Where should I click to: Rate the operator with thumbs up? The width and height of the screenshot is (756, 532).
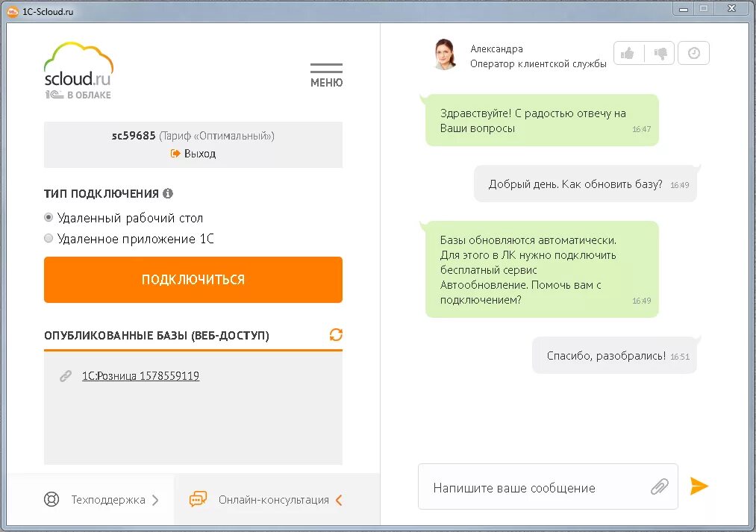628,53
